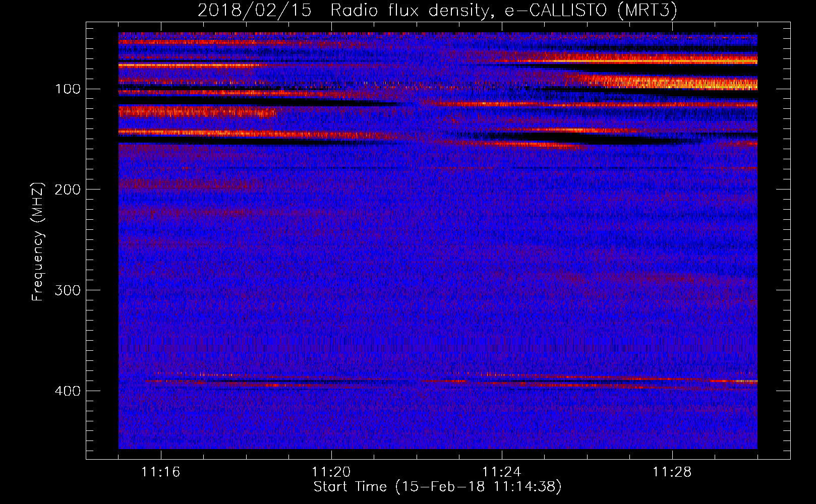Click the 11:24 time tick label
This screenshot has width=816, height=504.
pos(502,472)
